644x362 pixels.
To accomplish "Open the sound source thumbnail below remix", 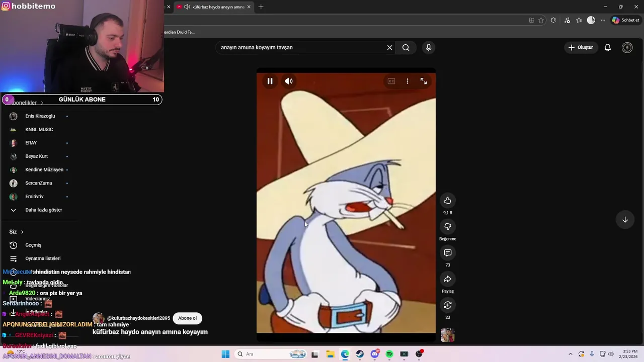I will click(x=448, y=335).
